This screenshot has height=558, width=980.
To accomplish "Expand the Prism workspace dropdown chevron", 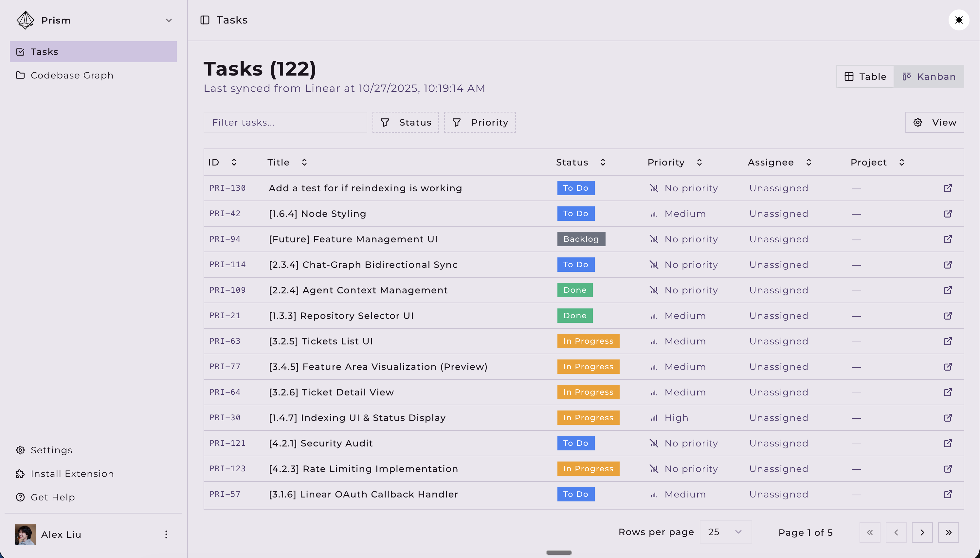I will pos(169,20).
